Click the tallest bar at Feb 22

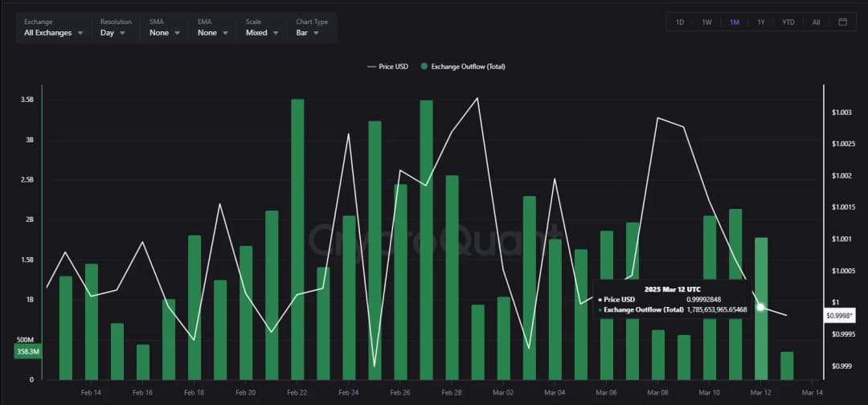[x=297, y=241]
